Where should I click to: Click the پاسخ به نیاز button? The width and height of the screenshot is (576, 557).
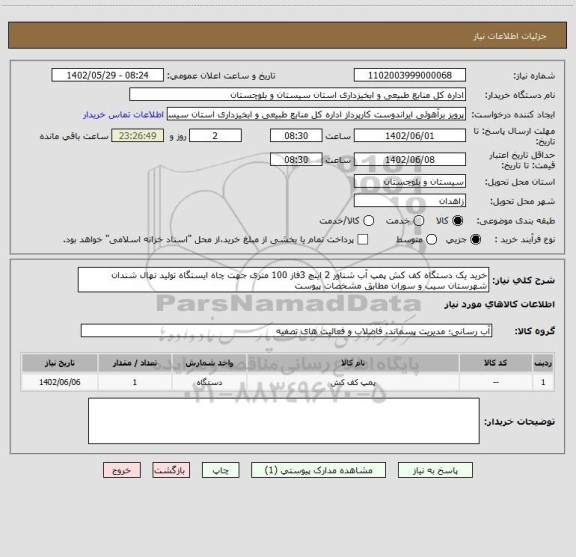pos(435,470)
